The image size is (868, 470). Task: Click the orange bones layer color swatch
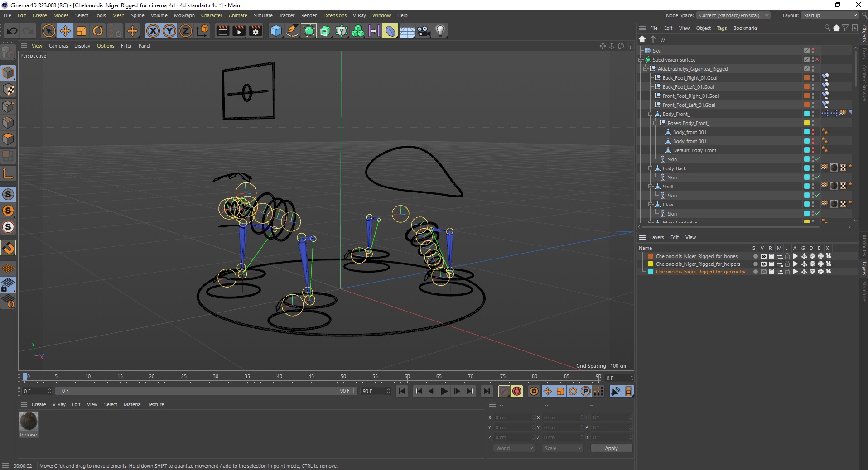point(651,256)
